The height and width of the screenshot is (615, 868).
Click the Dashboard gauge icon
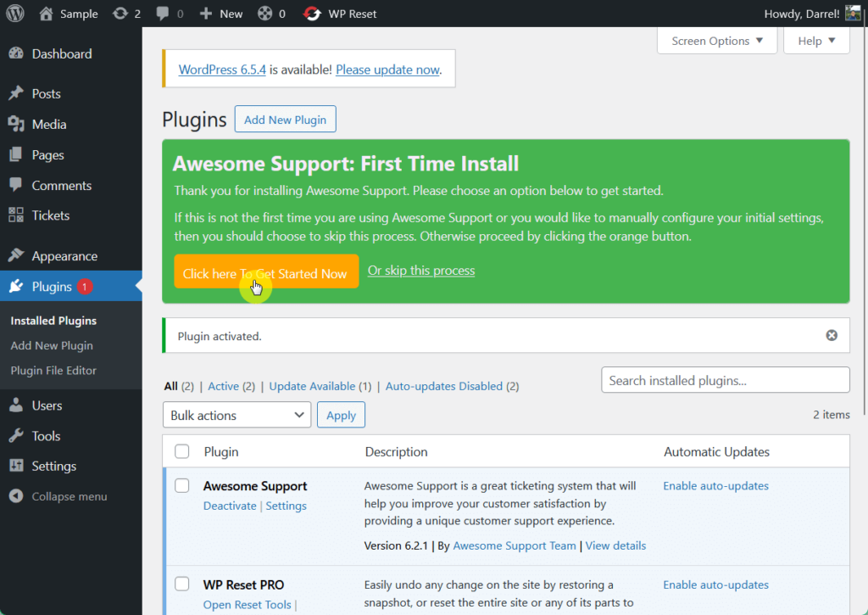[x=16, y=53]
